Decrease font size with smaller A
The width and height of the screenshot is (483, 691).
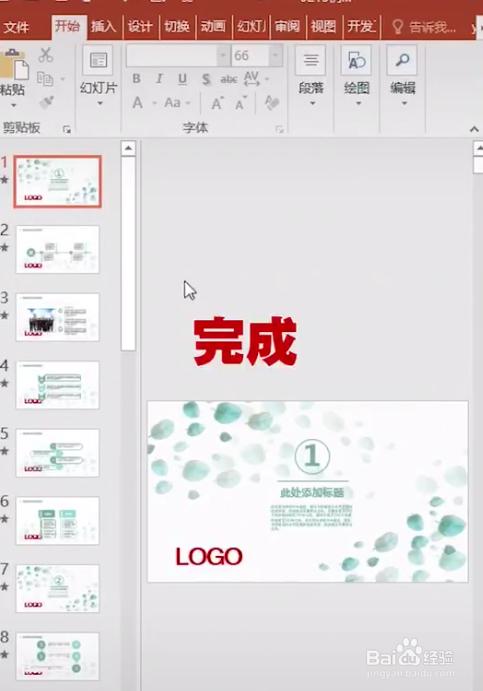pos(240,104)
